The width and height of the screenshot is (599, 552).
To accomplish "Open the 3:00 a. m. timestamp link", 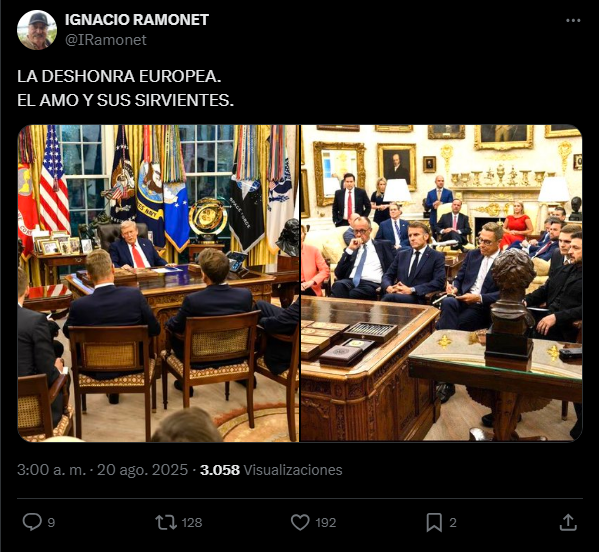I will (x=52, y=470).
